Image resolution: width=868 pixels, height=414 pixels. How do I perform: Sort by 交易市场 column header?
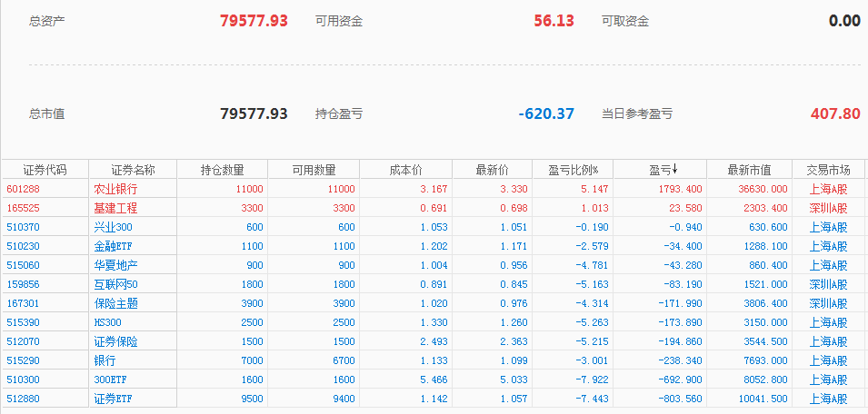pos(828,170)
